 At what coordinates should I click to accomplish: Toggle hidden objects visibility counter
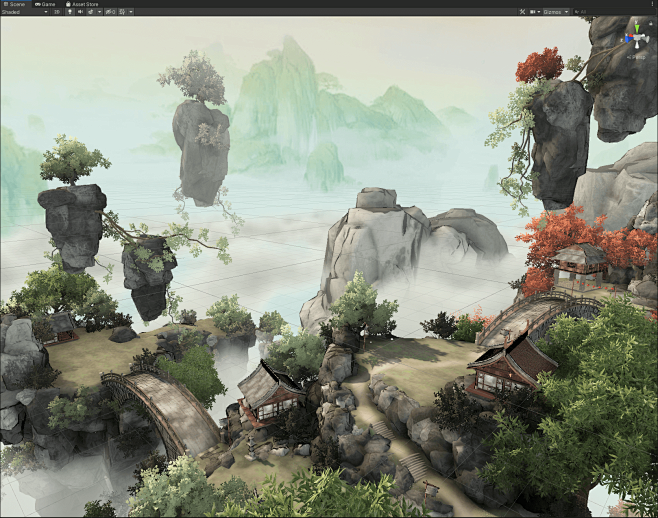coord(110,12)
